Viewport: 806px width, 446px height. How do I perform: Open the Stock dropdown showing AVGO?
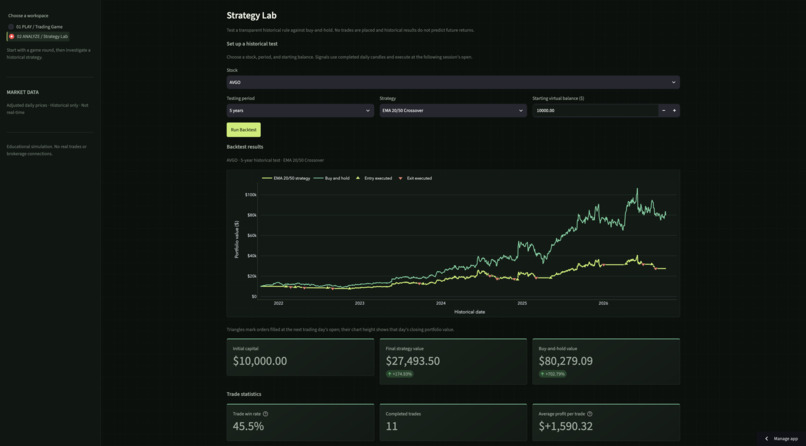click(453, 82)
